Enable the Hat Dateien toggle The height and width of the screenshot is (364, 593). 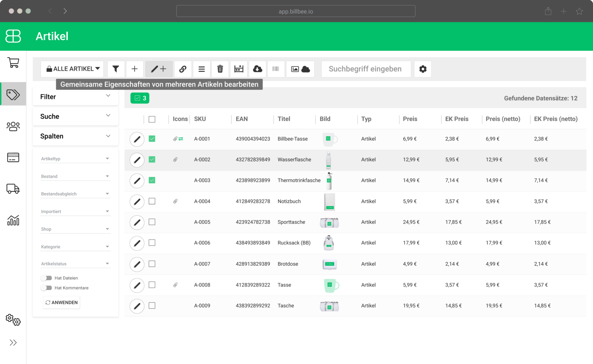(x=46, y=278)
